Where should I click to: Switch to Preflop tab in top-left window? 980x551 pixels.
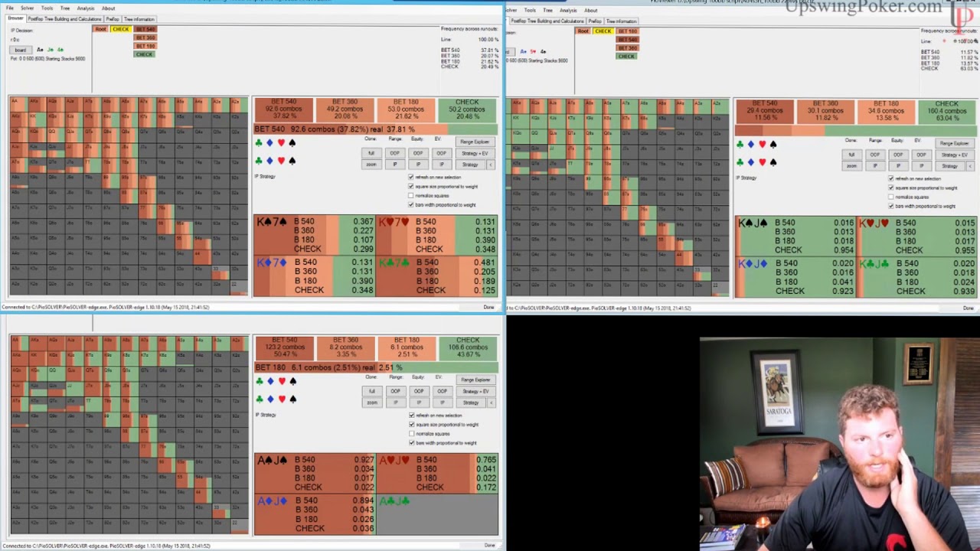[x=113, y=19]
